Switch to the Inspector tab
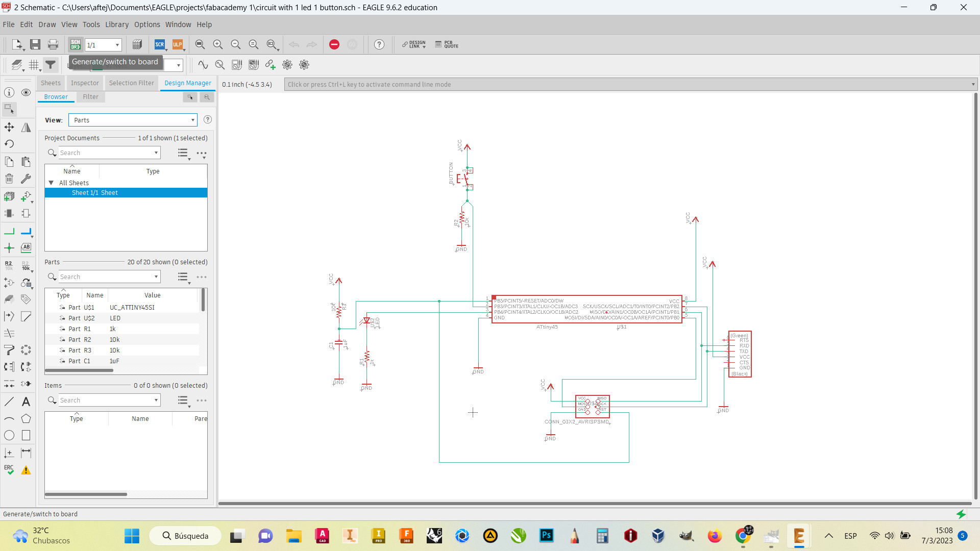This screenshot has height=551, width=980. pyautogui.click(x=85, y=83)
